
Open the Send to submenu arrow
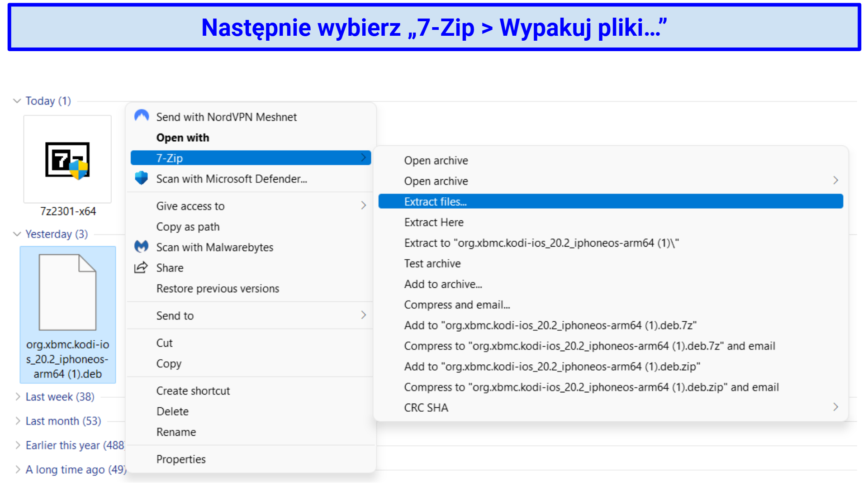click(x=364, y=315)
